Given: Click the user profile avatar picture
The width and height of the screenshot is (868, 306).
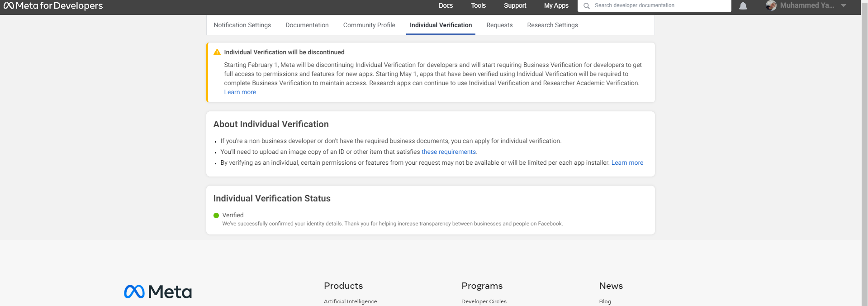Looking at the screenshot, I should pyautogui.click(x=771, y=5).
